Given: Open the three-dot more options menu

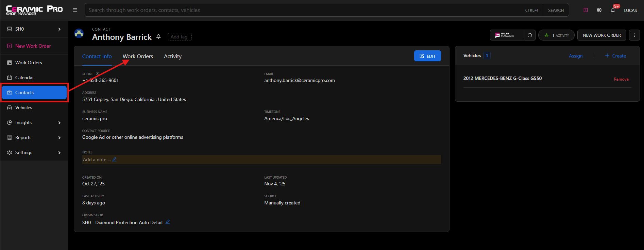Looking at the screenshot, I should pyautogui.click(x=634, y=35).
